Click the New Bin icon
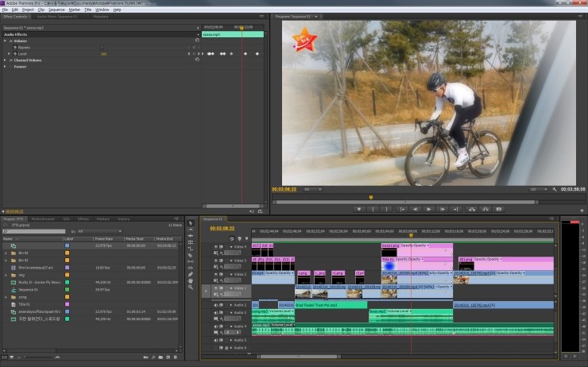Screen dimensions: 588x367 click(161, 357)
